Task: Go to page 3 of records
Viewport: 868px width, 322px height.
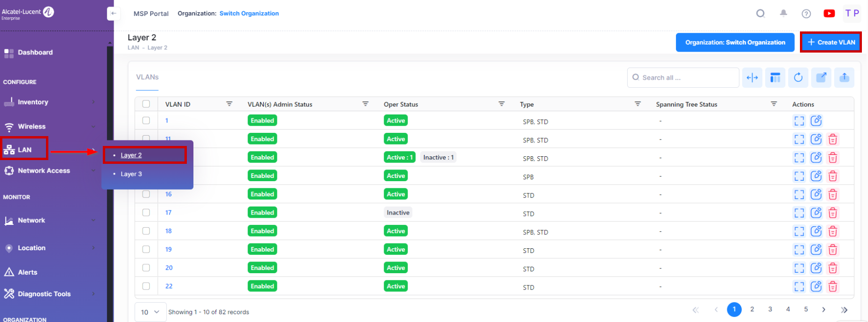Action: pos(770,309)
